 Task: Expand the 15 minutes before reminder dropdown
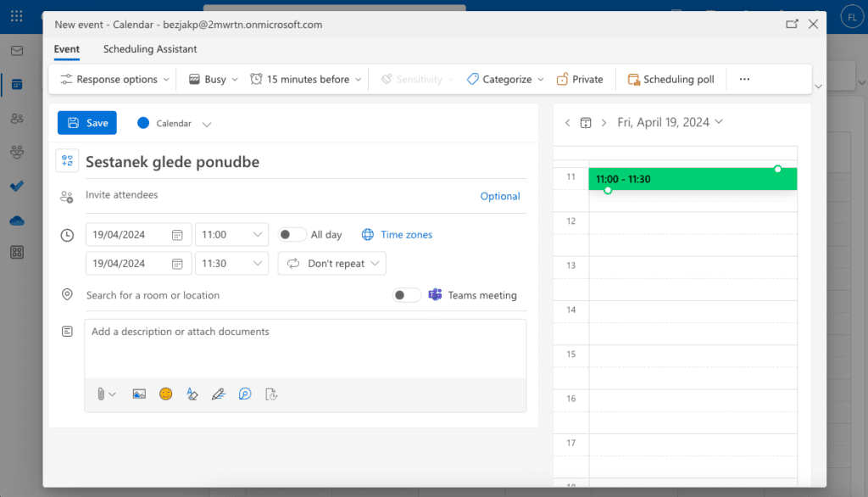[x=307, y=79]
